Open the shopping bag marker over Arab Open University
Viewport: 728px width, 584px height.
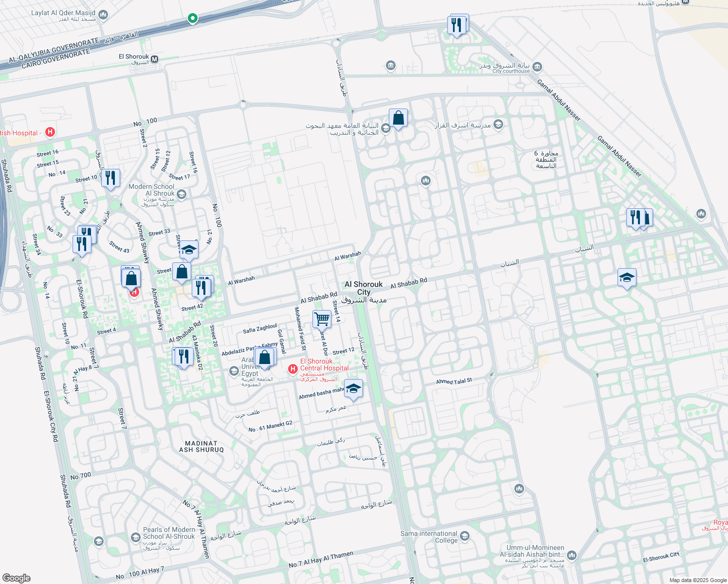point(265,358)
